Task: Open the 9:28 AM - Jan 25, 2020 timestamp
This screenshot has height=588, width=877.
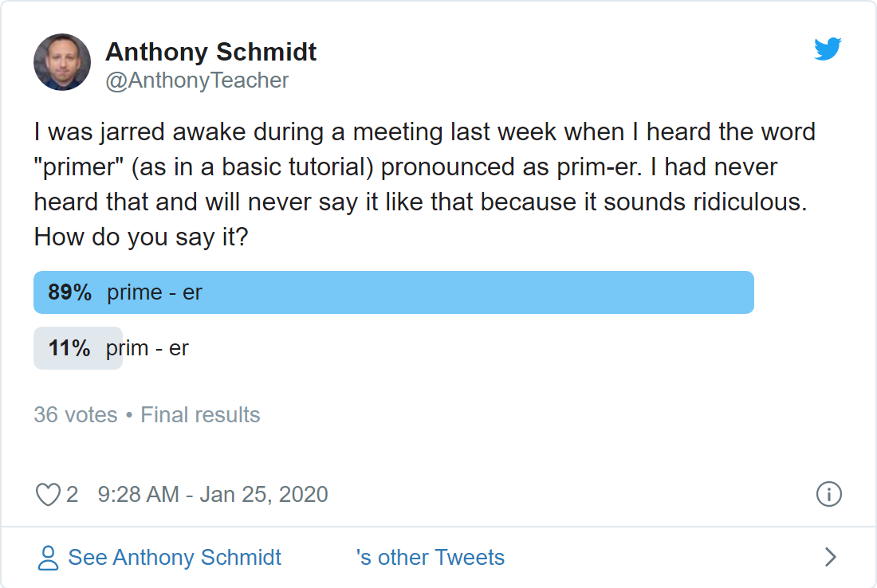Action: 213,495
